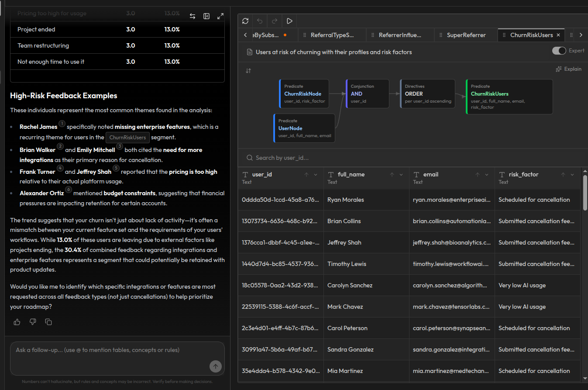Click the left chevron to scroll tabs
This screenshot has width=588, height=390.
[x=245, y=35]
